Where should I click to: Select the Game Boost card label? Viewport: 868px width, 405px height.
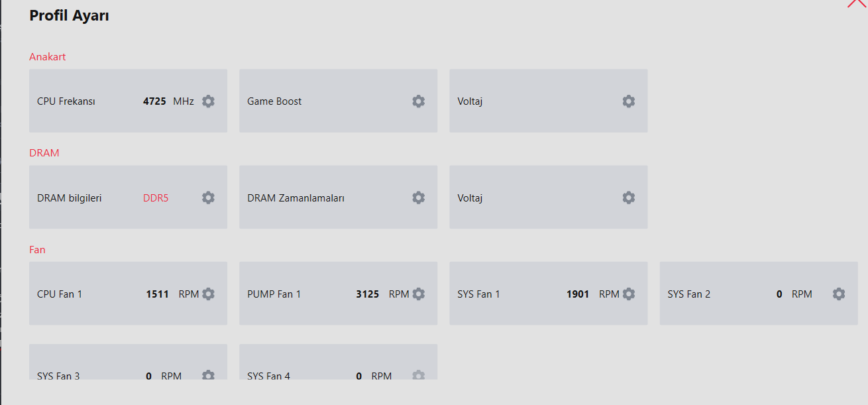(x=274, y=101)
